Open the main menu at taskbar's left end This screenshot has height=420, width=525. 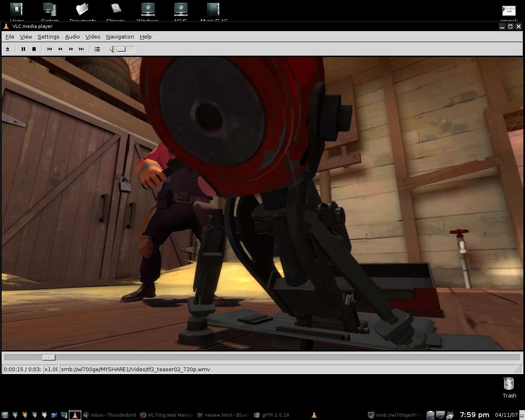[5, 415]
